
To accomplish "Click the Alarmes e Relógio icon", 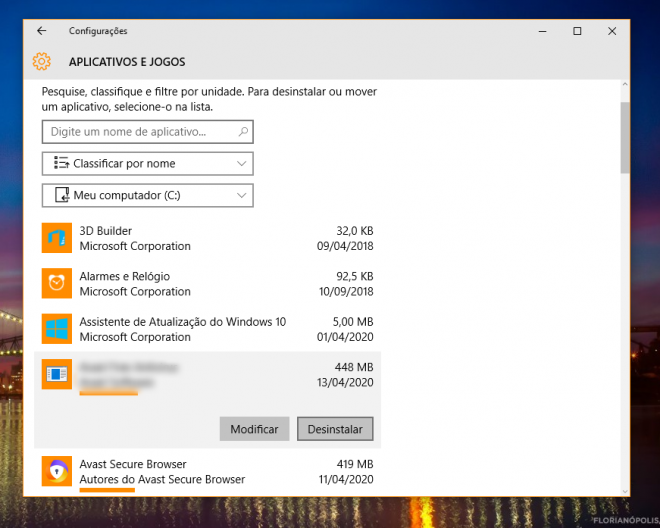I will [x=57, y=283].
